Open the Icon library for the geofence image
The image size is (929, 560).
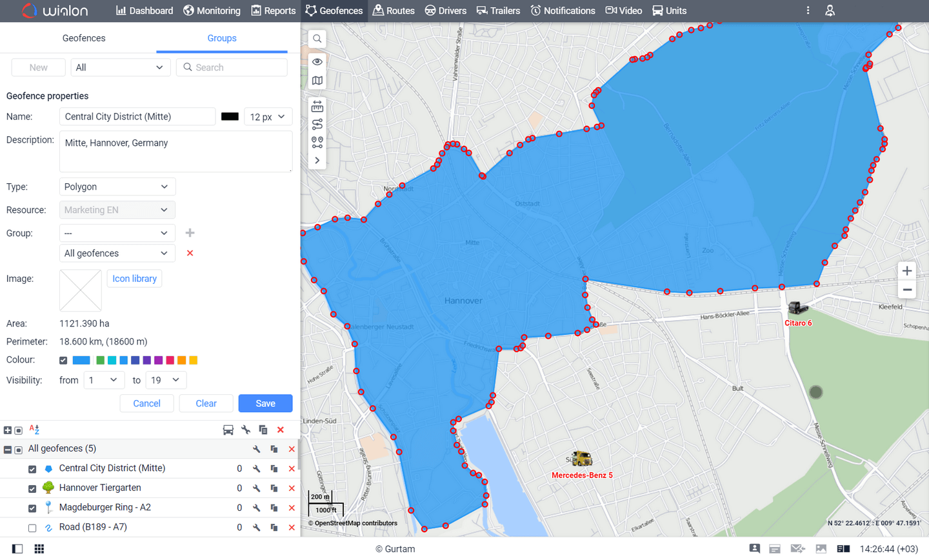(x=134, y=278)
